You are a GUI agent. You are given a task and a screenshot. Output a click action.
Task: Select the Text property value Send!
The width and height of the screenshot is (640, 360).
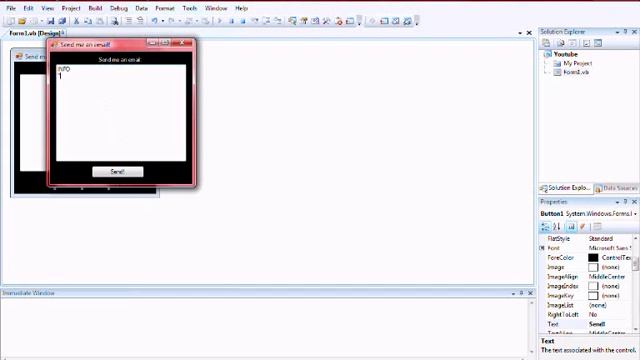597,324
